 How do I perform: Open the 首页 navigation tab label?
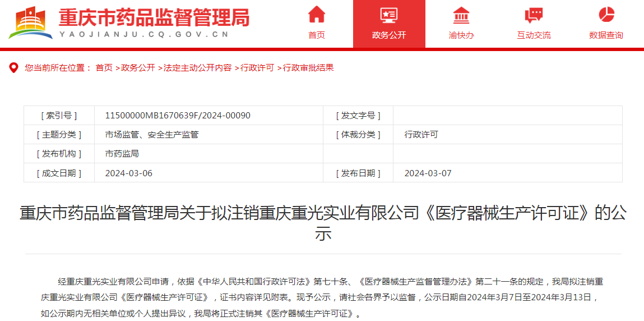[x=316, y=35]
